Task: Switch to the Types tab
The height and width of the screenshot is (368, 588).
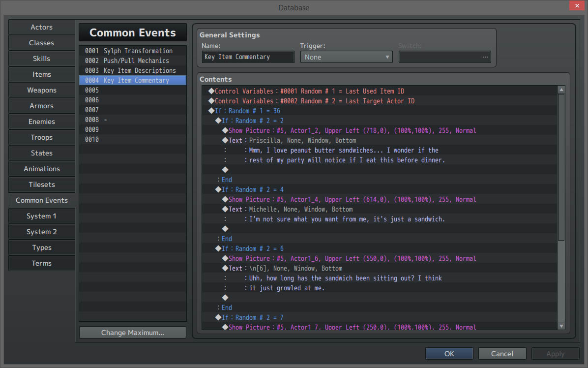Action: [x=42, y=247]
